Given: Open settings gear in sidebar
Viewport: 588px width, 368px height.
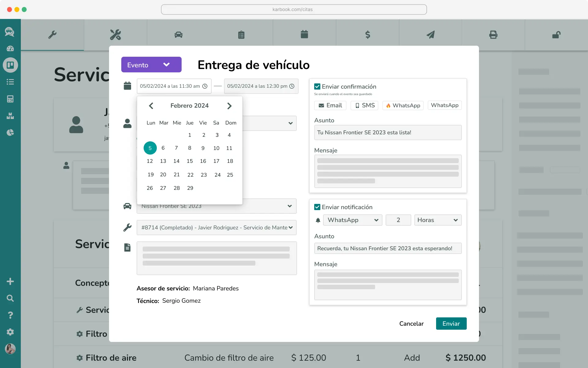Looking at the screenshot, I should (x=10, y=332).
